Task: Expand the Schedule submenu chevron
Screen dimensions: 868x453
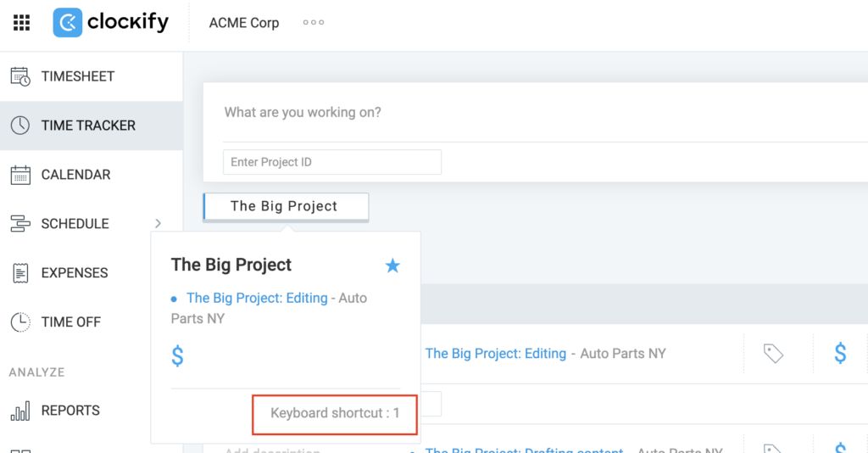Action: pyautogui.click(x=159, y=223)
